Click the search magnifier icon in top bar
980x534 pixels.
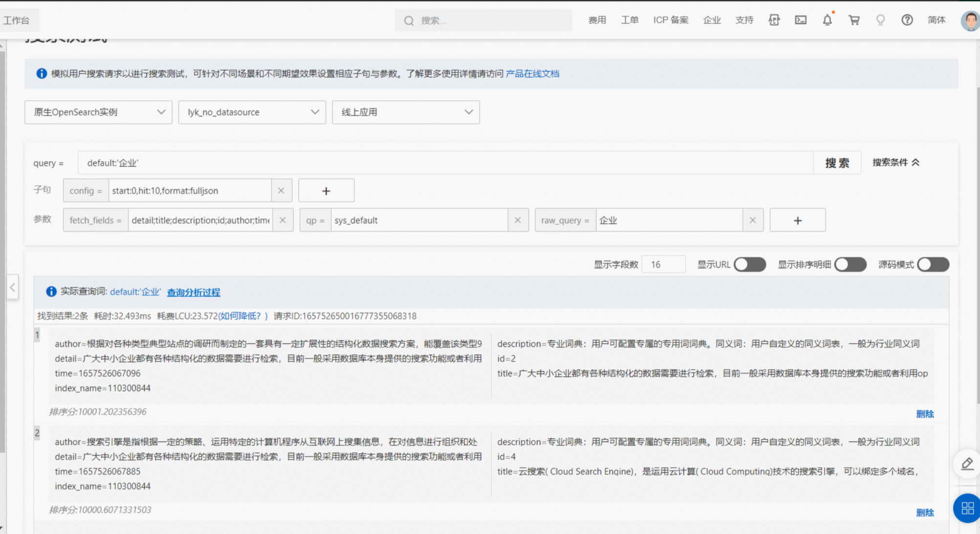click(x=409, y=21)
